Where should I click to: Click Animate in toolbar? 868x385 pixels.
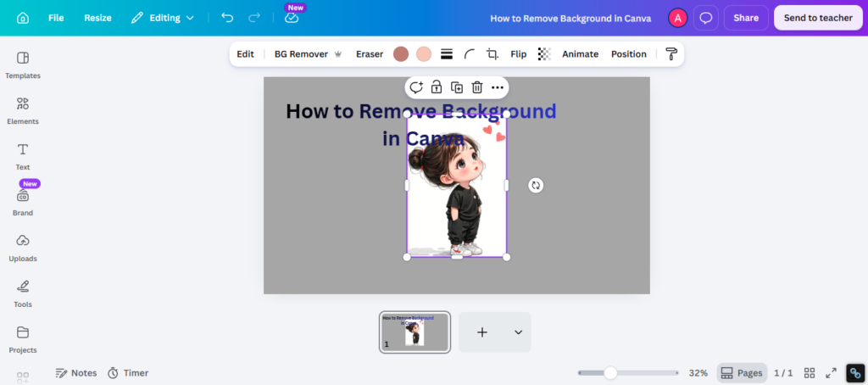(x=580, y=54)
